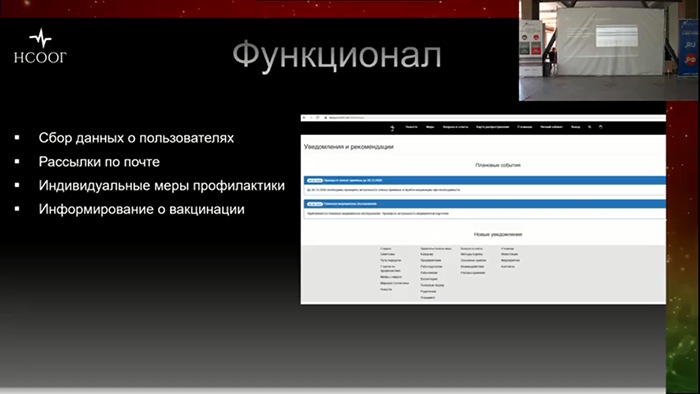The image size is (700, 394).
Task: Open the search magnifier icon in navbar
Action: coord(590,127)
